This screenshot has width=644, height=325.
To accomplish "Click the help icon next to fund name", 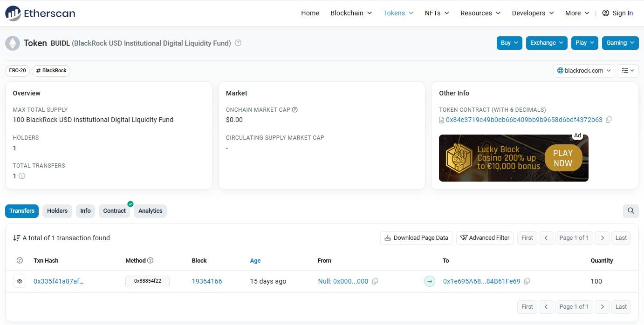I will [x=238, y=43].
